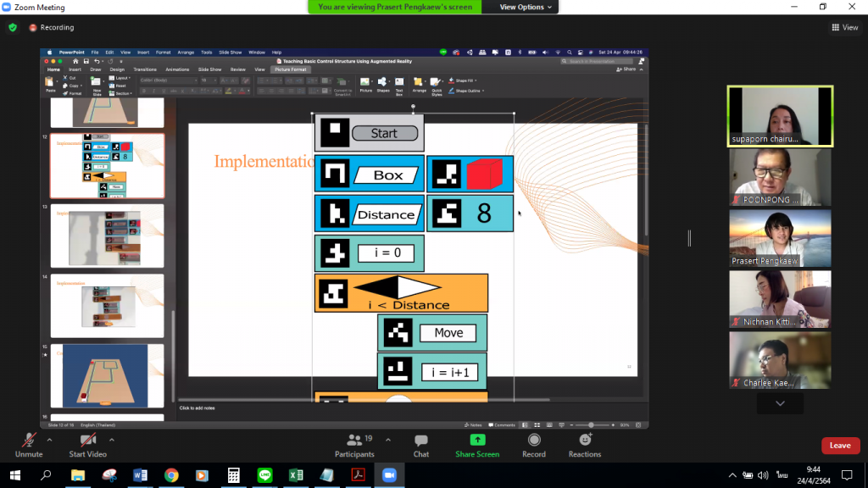This screenshot has width=868, height=488.
Task: Start Video from the Zoom toolbar
Action: [x=88, y=441]
